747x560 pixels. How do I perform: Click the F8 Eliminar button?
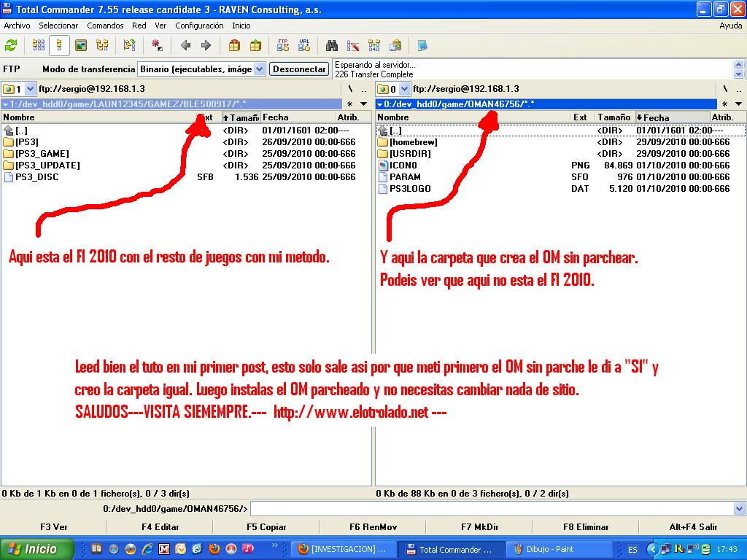point(586,527)
